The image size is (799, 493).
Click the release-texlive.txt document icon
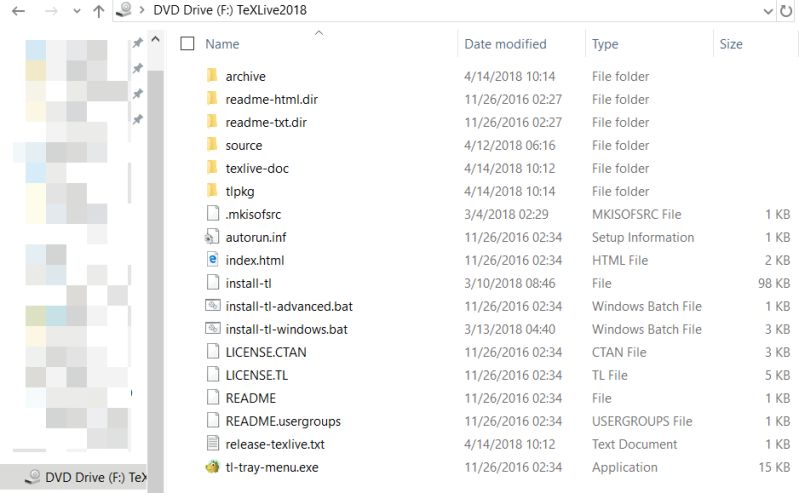tap(212, 443)
